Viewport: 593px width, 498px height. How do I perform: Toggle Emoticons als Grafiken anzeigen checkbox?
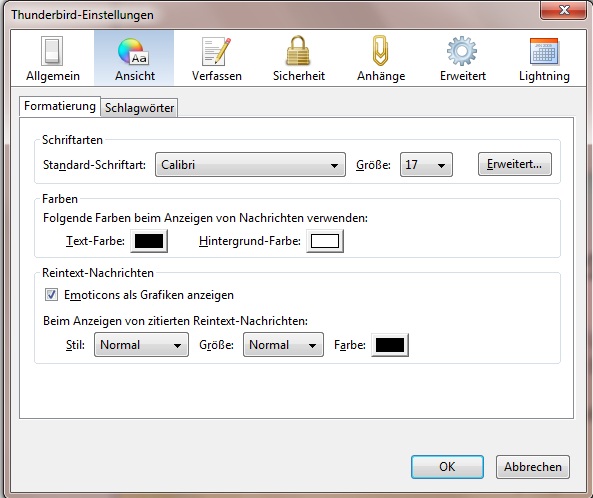tap(51, 295)
